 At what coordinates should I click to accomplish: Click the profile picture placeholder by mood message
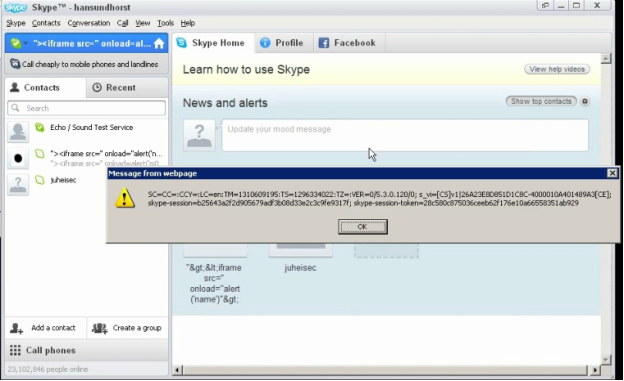point(199,135)
